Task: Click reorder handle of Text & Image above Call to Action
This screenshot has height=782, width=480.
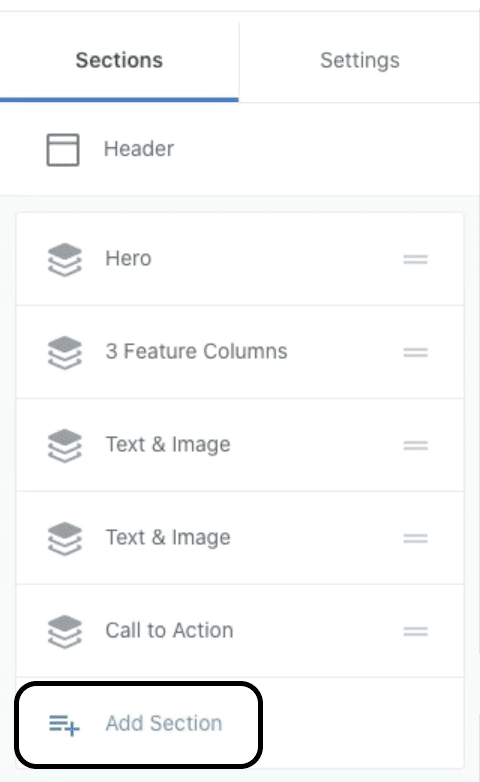Action: pyautogui.click(x=416, y=539)
